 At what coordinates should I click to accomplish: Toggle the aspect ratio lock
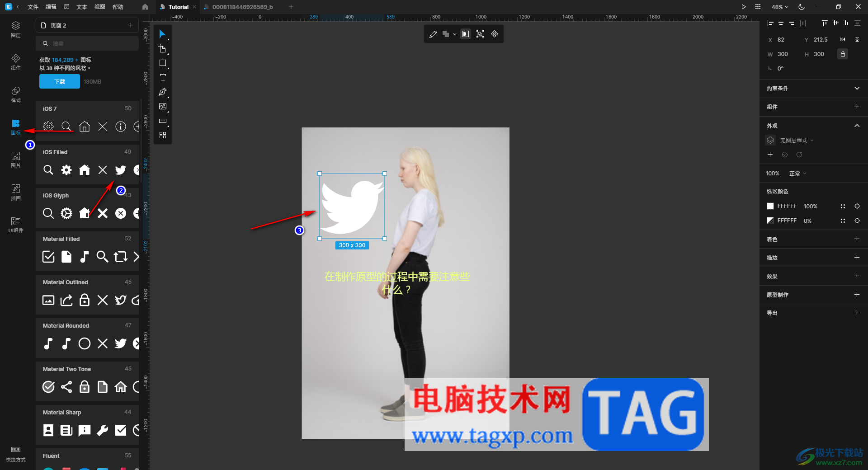(x=843, y=54)
